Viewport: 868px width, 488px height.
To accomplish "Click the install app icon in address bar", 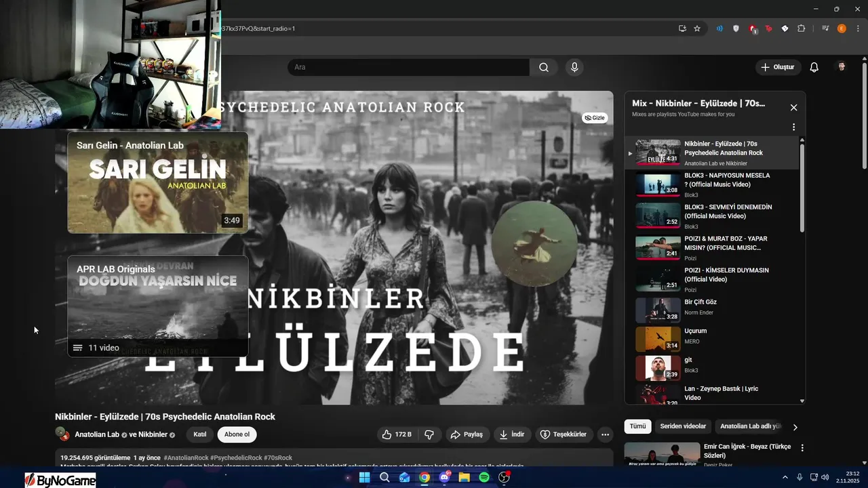I will pyautogui.click(x=682, y=28).
